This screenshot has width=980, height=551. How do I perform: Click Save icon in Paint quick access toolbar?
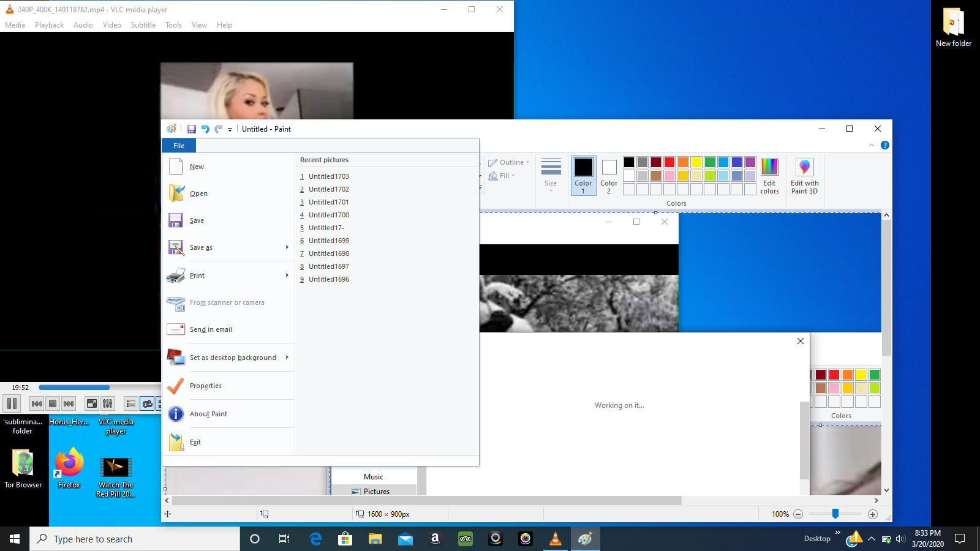tap(192, 129)
